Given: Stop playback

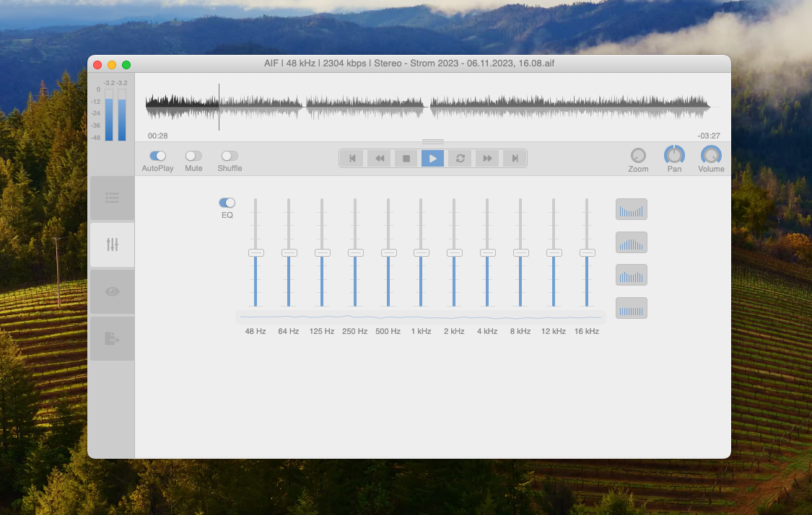Looking at the screenshot, I should 406,159.
